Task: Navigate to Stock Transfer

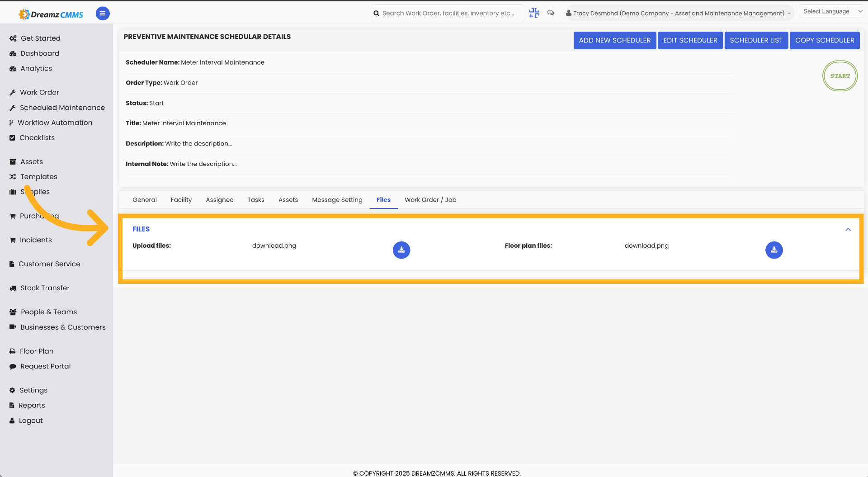Action: [x=45, y=288]
